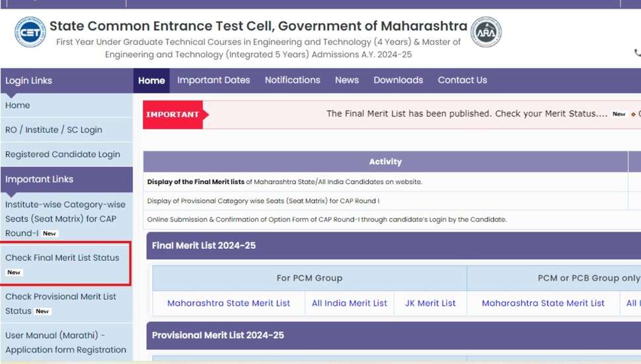
Task: Click the ARA logo beside the title
Action: point(485,32)
